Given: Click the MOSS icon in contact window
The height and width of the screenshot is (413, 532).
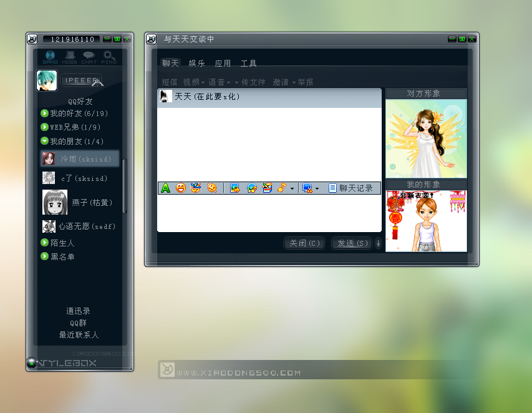Looking at the screenshot, I should pos(70,57).
